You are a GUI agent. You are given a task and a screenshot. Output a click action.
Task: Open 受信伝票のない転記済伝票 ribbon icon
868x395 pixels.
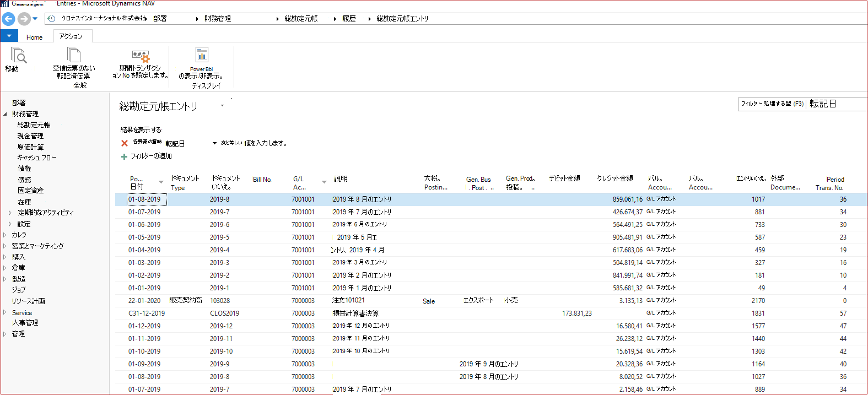[x=74, y=55]
